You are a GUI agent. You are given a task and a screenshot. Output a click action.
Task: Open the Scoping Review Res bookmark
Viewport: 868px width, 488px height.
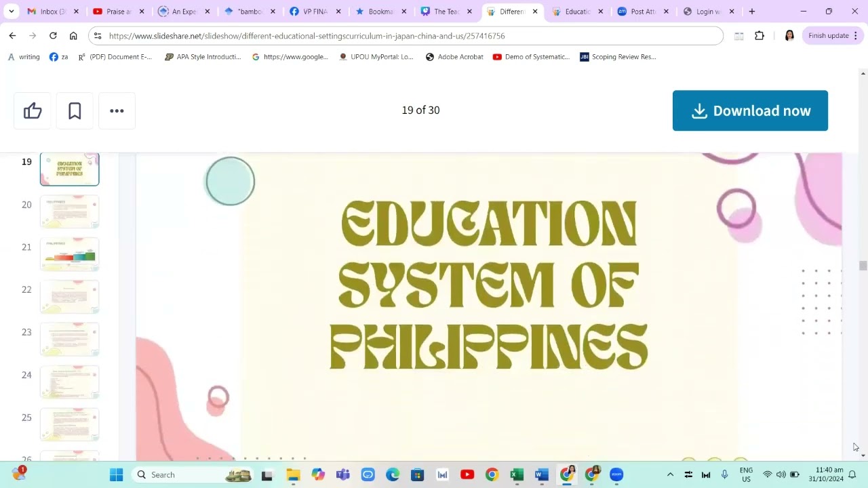[618, 57]
